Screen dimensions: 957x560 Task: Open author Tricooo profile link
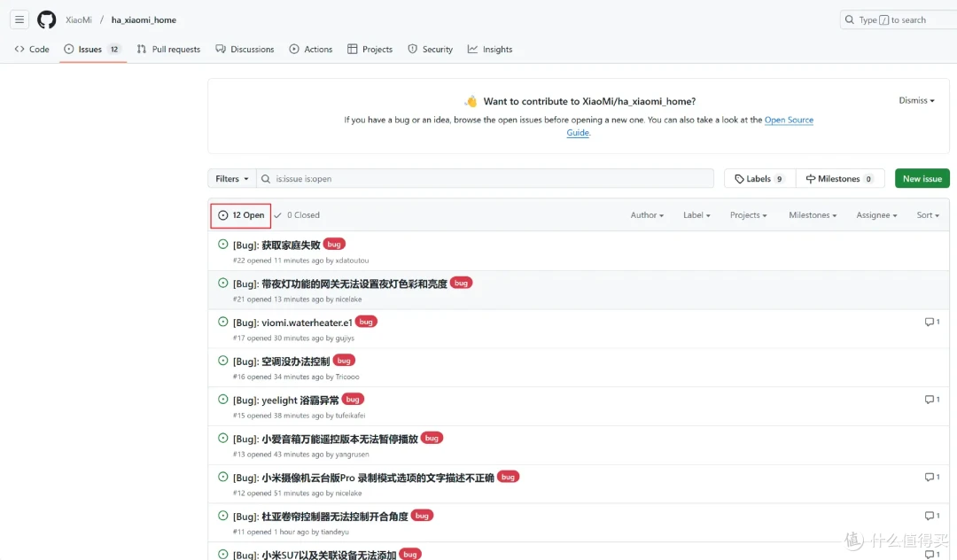(x=347, y=377)
